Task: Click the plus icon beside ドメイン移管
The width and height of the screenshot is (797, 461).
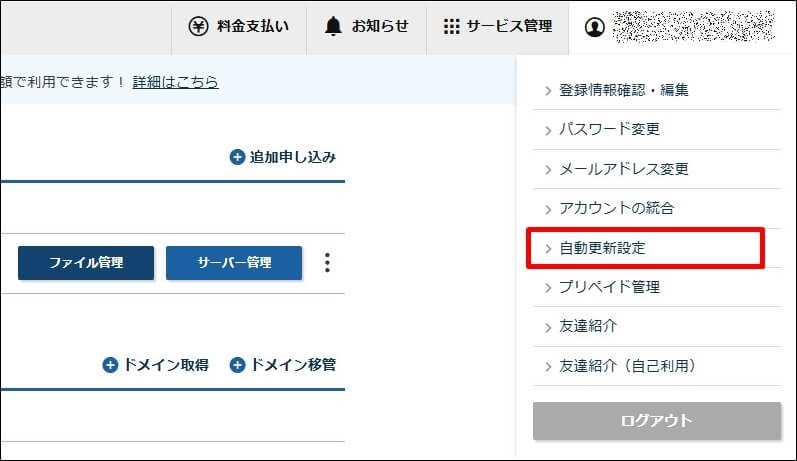Action: tap(237, 365)
